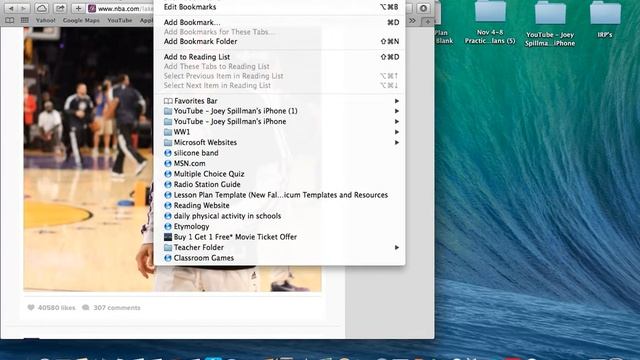640x360 pixels.
Task: Click the address bar showing www.nba.com
Action: [120, 8]
